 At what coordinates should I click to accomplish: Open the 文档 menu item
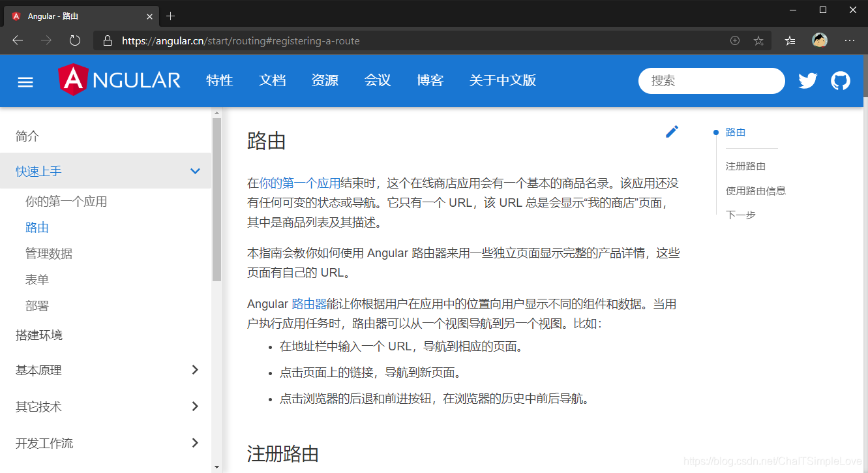coord(272,80)
